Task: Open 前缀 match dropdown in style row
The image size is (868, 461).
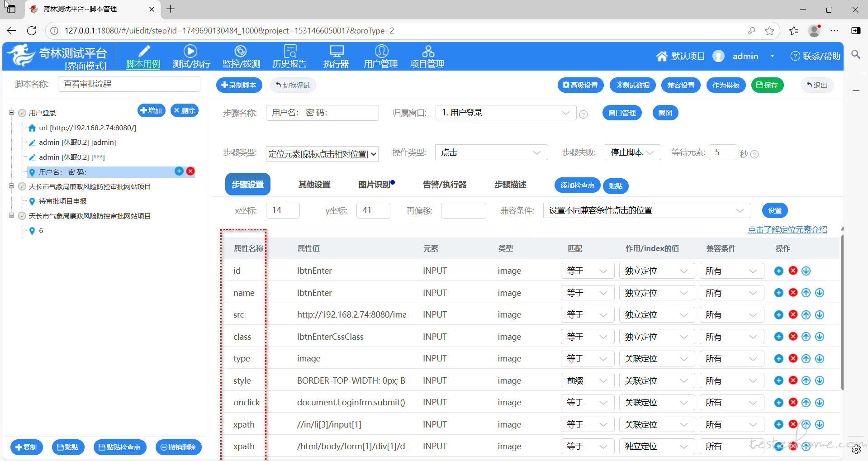Action: coord(587,380)
